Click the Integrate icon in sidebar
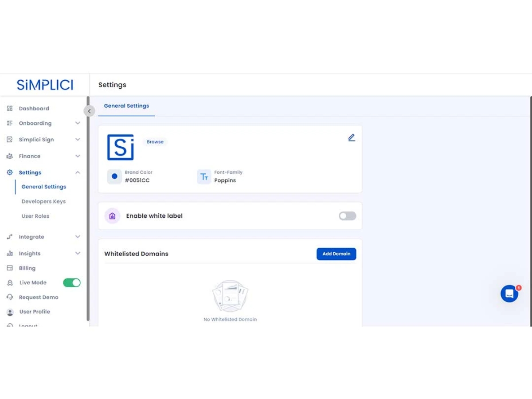 10,237
